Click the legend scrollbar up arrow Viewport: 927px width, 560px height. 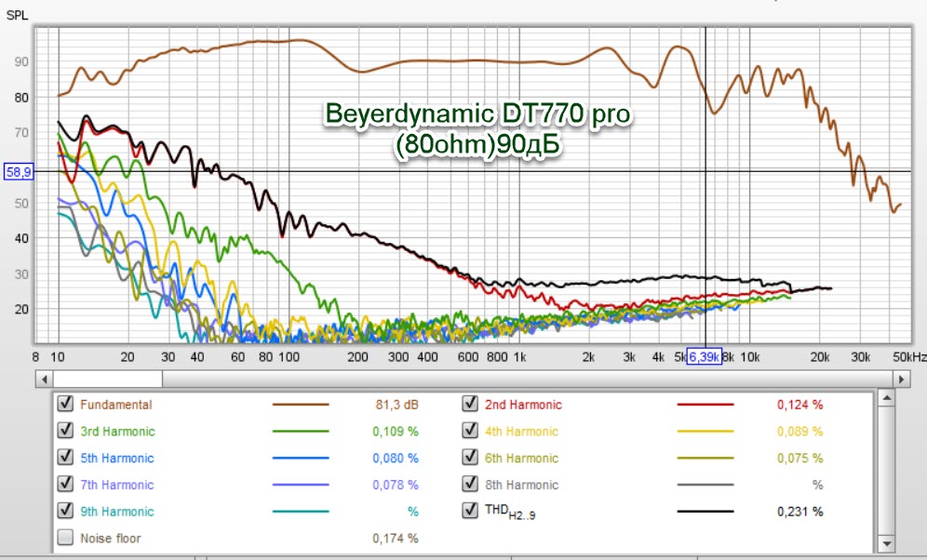tap(886, 398)
